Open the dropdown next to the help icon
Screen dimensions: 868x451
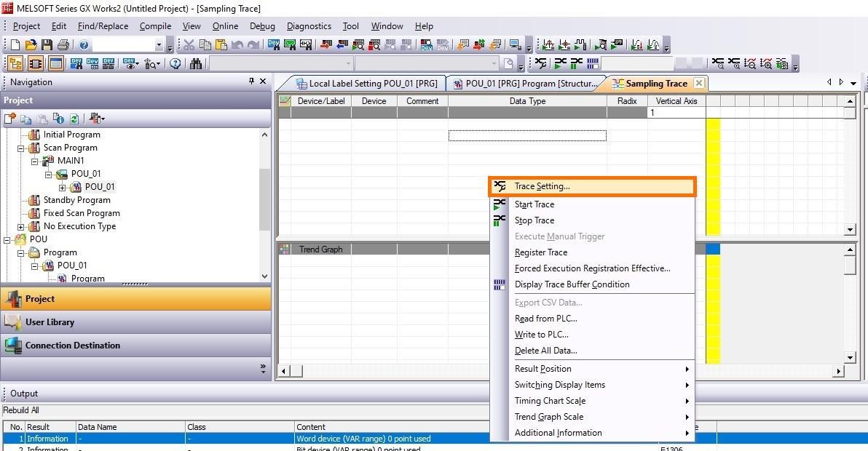click(x=159, y=45)
